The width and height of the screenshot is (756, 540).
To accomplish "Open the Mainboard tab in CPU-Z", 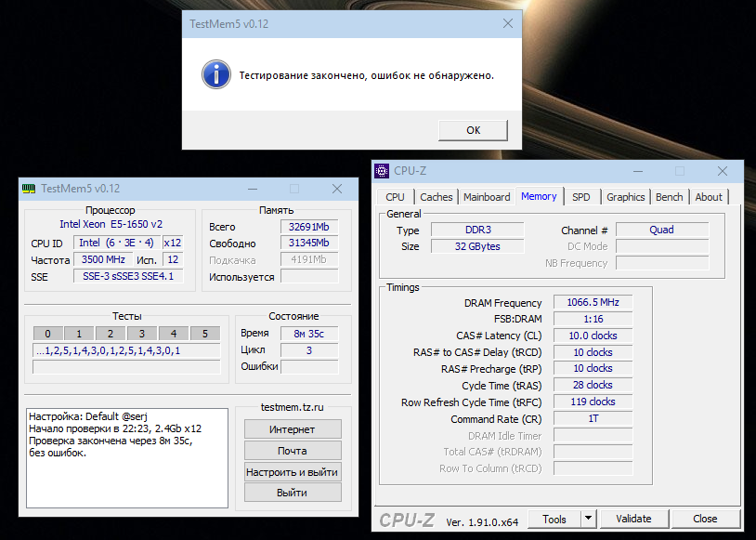I will 487,197.
